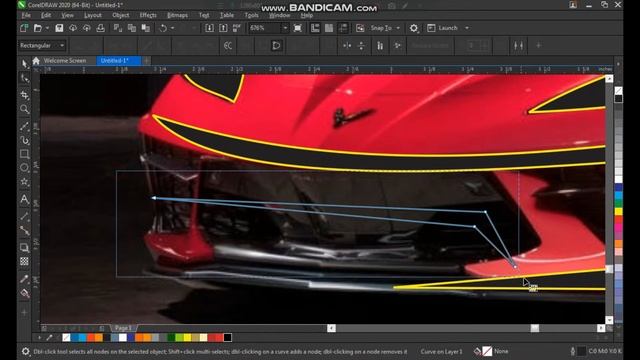640x360 pixels.
Task: Select the Pick tool in toolbox
Action: [24, 63]
